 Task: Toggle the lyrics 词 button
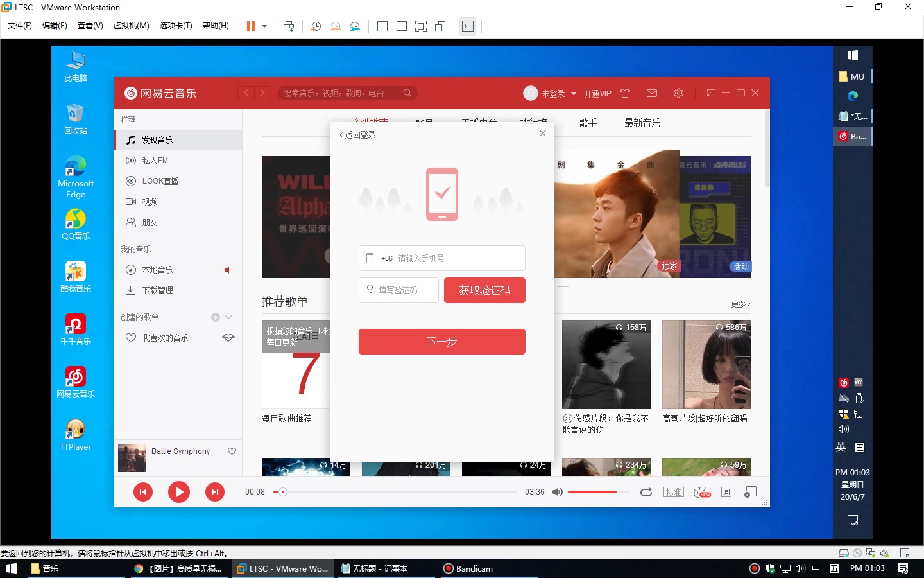pos(726,492)
